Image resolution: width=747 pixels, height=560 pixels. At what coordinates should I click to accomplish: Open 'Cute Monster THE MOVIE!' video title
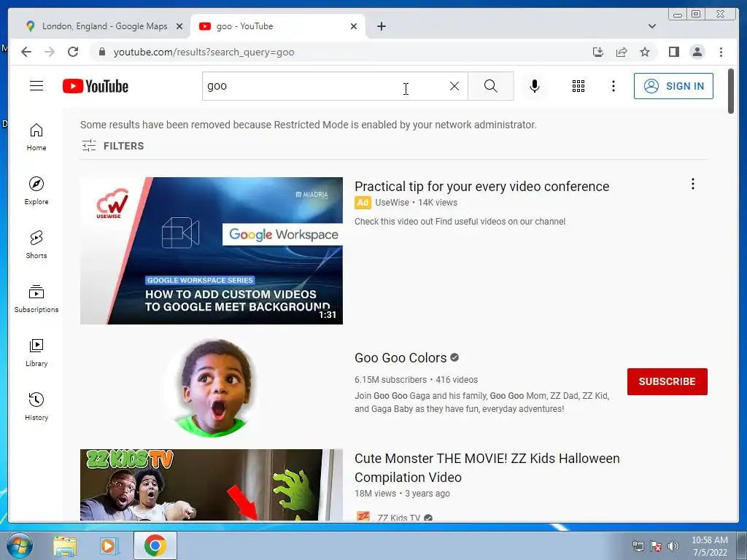click(x=487, y=467)
